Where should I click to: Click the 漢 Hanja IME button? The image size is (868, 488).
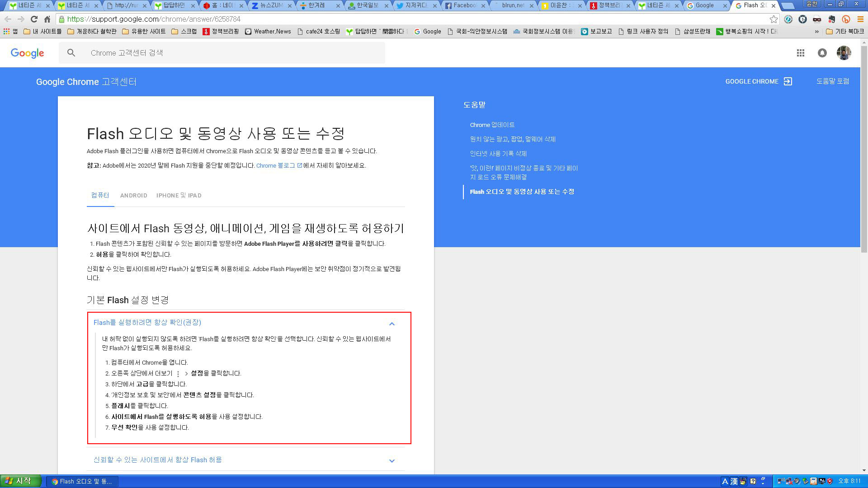point(734,481)
